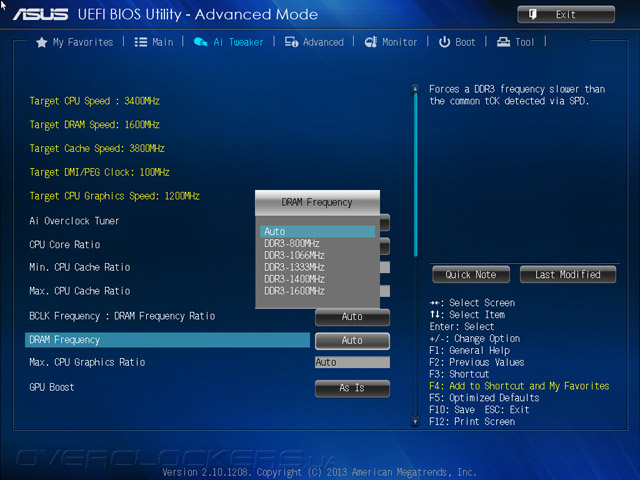
Task: Open BCLK Frequency : DRAM Frequency Ratio dropdown
Action: pyautogui.click(x=352, y=317)
